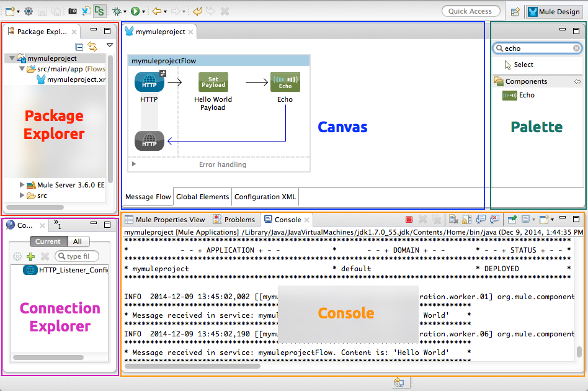The image size is (588, 391).
Task: Click the green Run toolbar icon
Action: click(135, 11)
